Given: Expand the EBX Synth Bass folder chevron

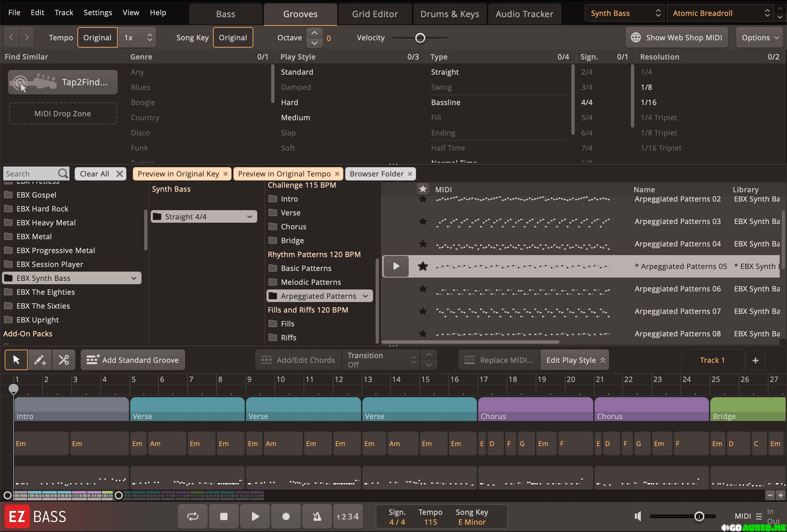Looking at the screenshot, I should pyautogui.click(x=134, y=278).
